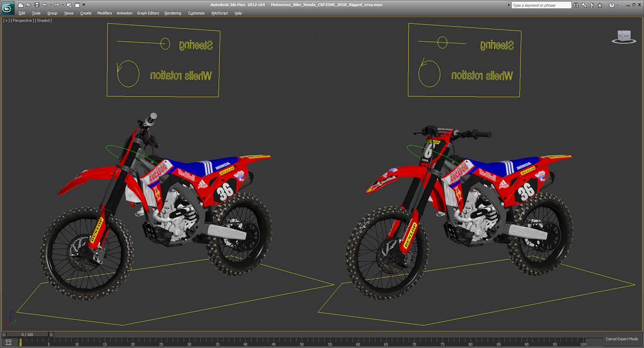Open the Customize menu
The height and width of the screenshot is (348, 644).
196,13
